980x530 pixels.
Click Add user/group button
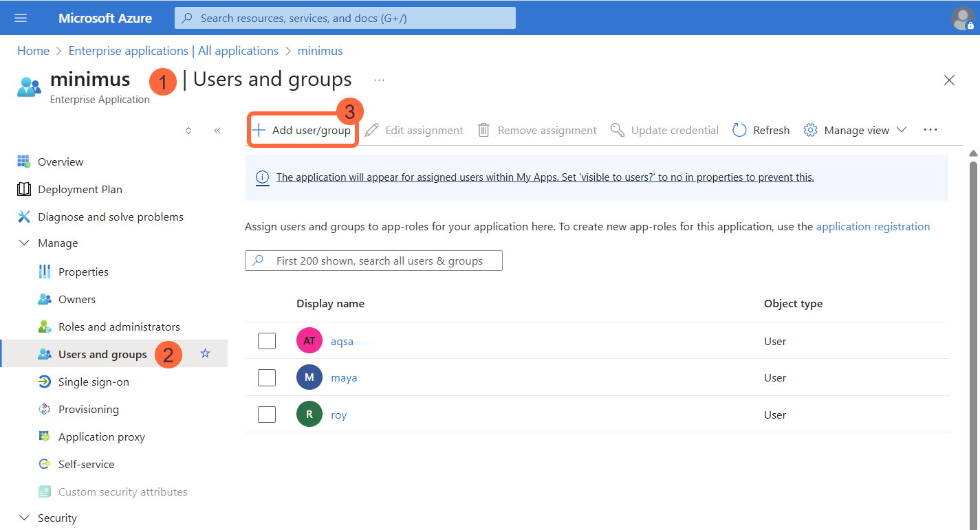tap(302, 130)
